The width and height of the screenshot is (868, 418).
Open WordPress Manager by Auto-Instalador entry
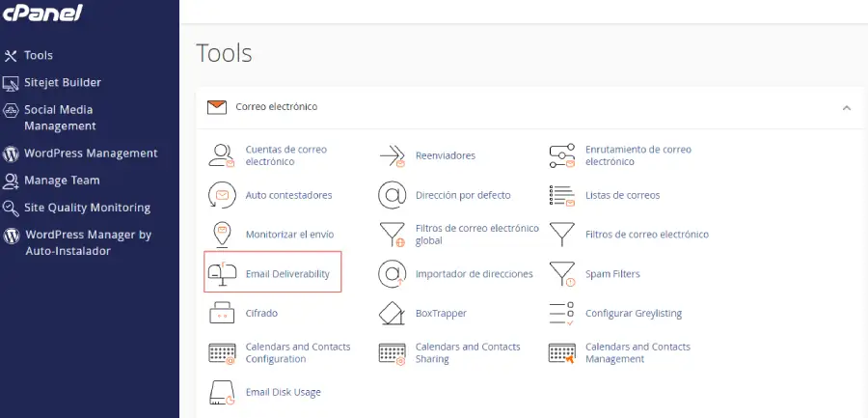coord(88,243)
